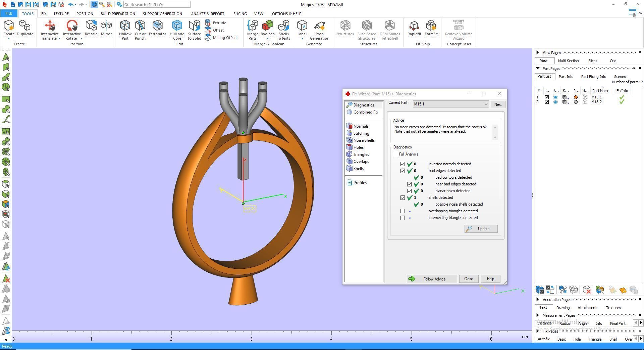This screenshot has width=644, height=350.
Task: Switch to the Multi-Section tab
Action: [x=568, y=61]
